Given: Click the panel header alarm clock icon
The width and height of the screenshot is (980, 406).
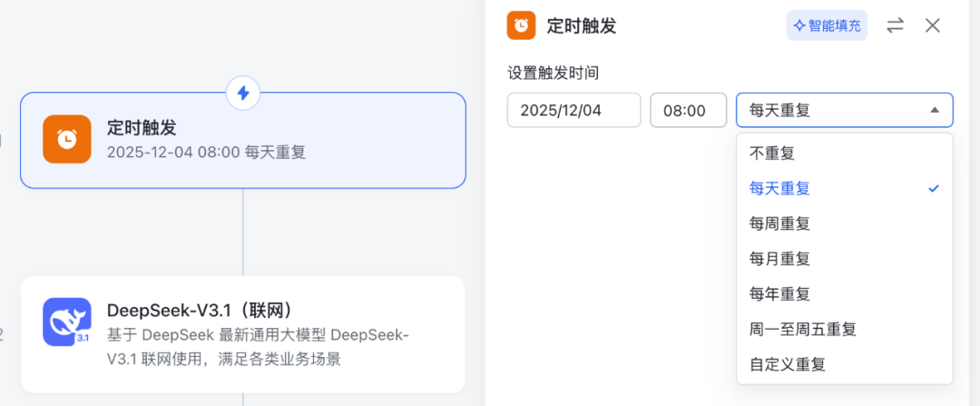Looking at the screenshot, I should pos(521,25).
